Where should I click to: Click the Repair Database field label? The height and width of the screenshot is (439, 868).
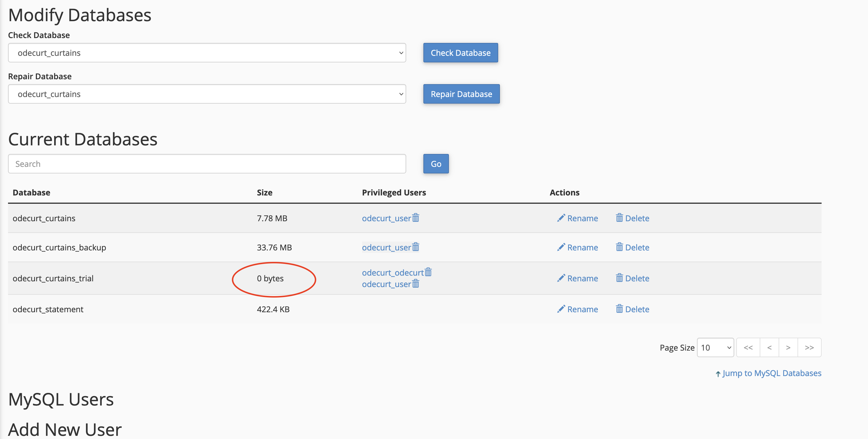point(40,76)
